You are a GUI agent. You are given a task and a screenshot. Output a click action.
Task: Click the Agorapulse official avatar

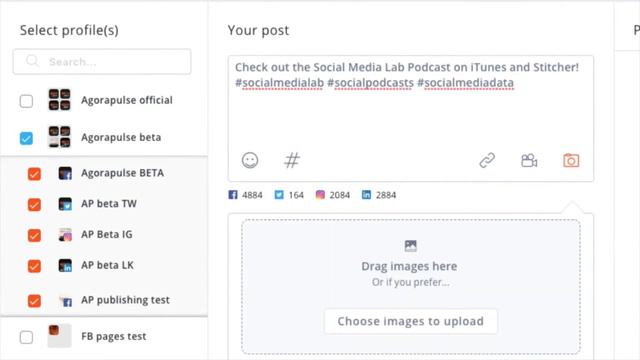pos(60,100)
